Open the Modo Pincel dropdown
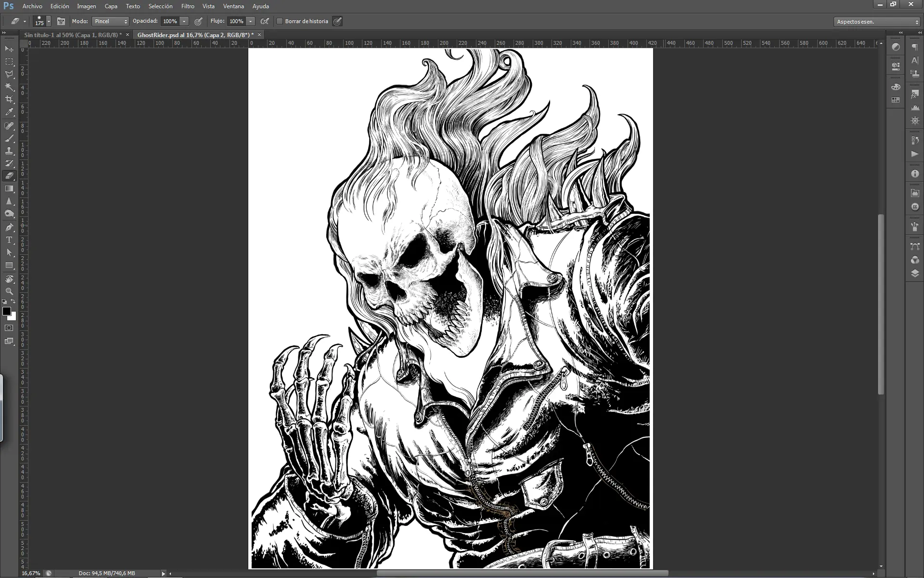The image size is (924, 578). click(110, 21)
